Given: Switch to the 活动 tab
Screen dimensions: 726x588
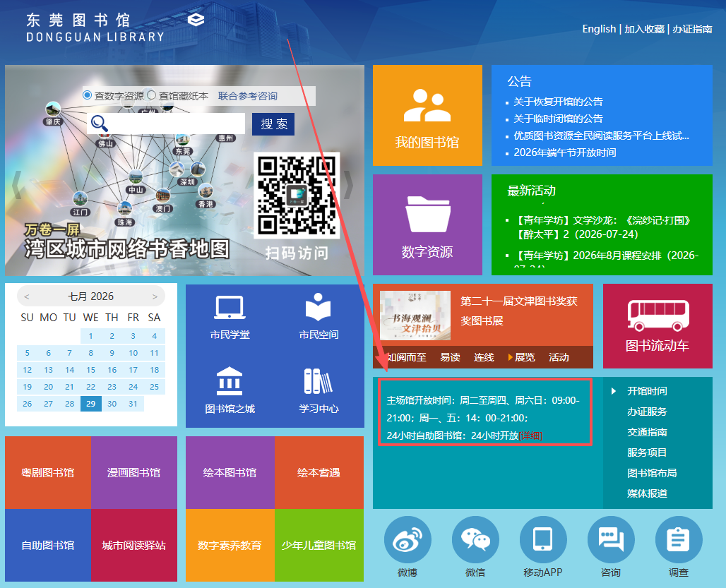Looking at the screenshot, I should point(559,357).
